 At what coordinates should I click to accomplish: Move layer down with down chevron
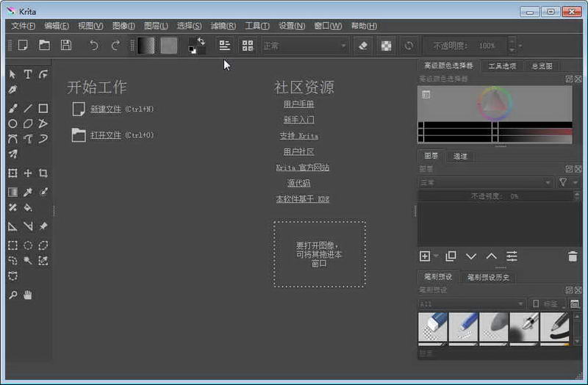(471, 256)
